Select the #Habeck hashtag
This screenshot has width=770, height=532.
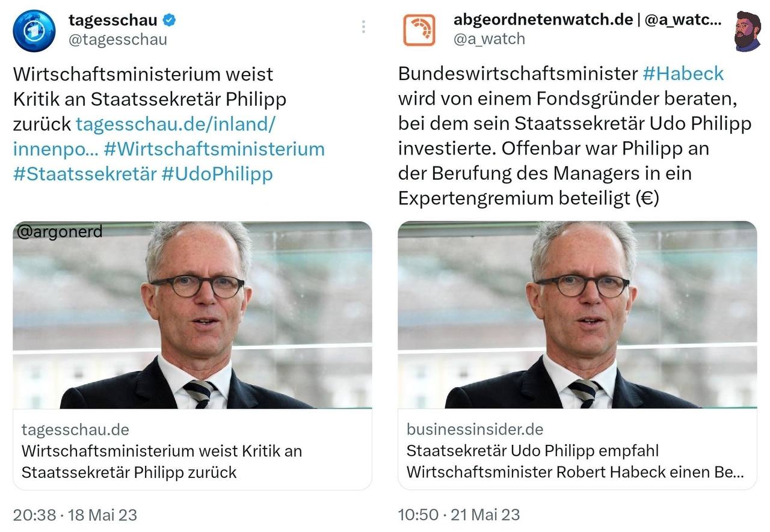pos(683,73)
